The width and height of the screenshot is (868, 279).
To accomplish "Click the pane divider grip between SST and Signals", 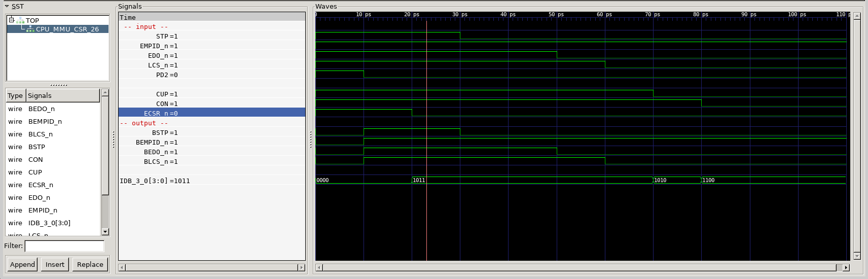I will coord(114,139).
